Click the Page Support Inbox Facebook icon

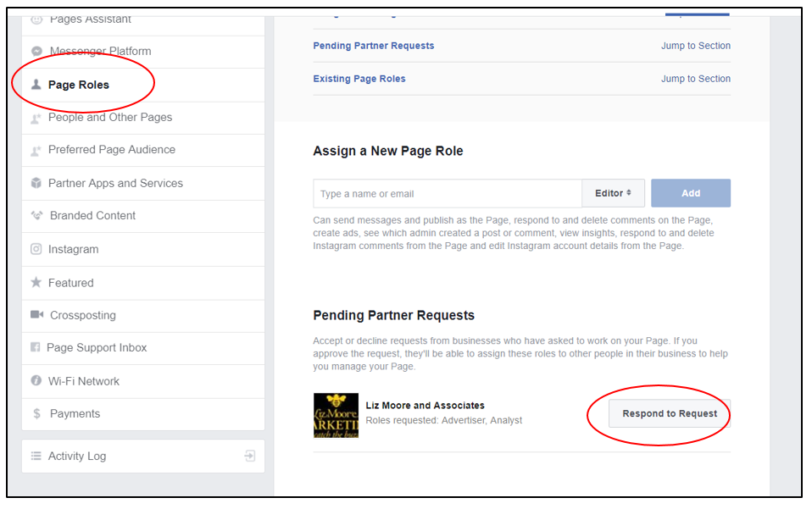(x=36, y=347)
